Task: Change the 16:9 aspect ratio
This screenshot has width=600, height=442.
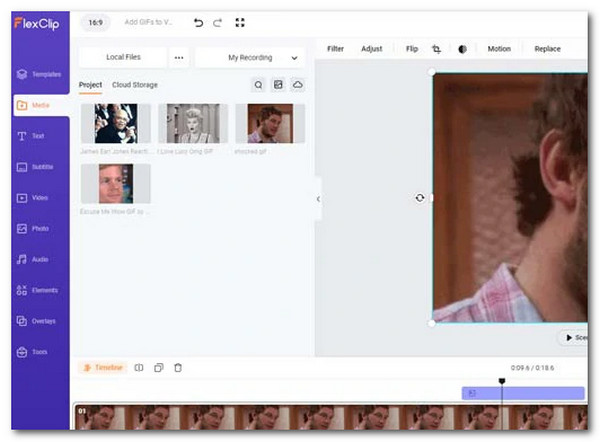Action: pyautogui.click(x=95, y=23)
